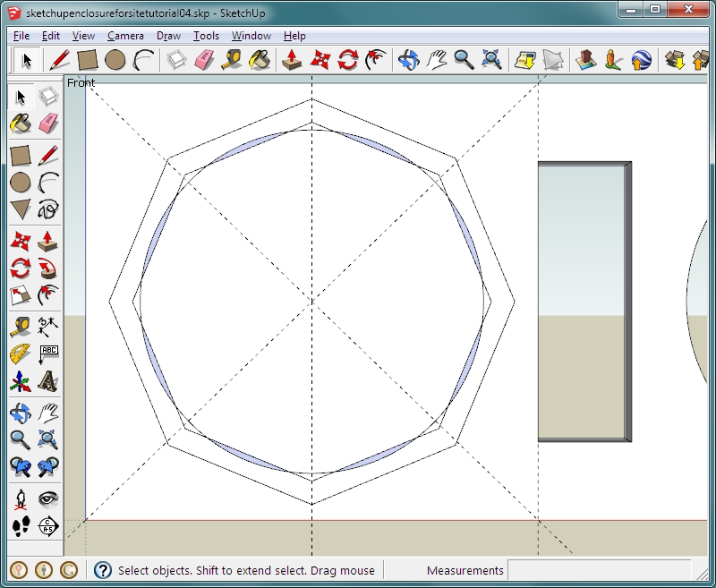Open the File menu
Image resolution: width=716 pixels, height=588 pixels.
click(21, 36)
